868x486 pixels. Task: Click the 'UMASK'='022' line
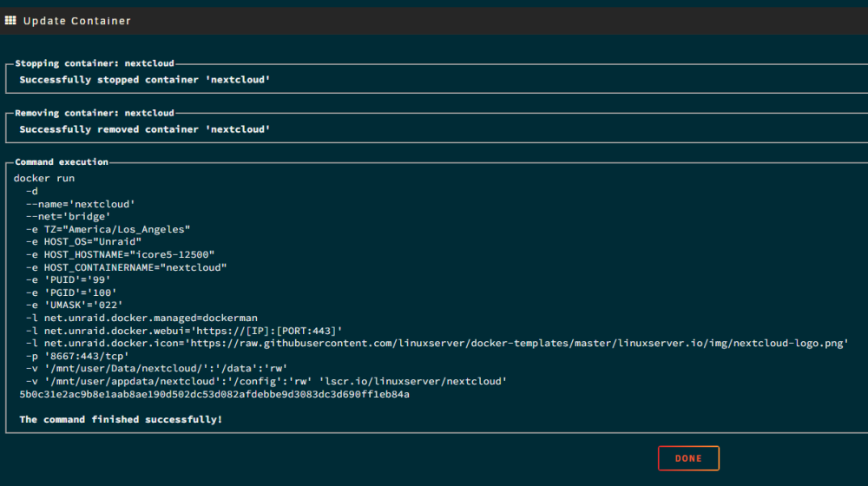coord(74,305)
